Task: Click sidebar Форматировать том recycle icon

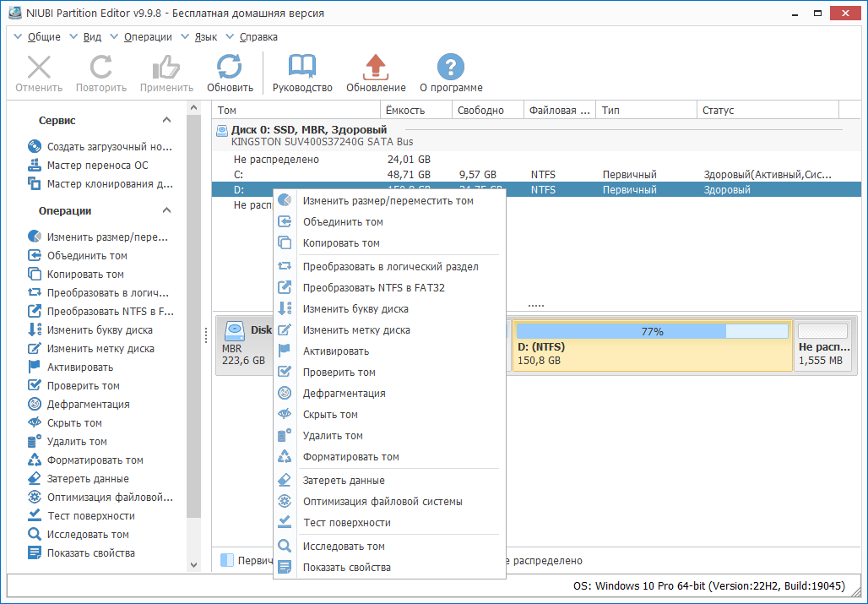Action: [x=35, y=460]
